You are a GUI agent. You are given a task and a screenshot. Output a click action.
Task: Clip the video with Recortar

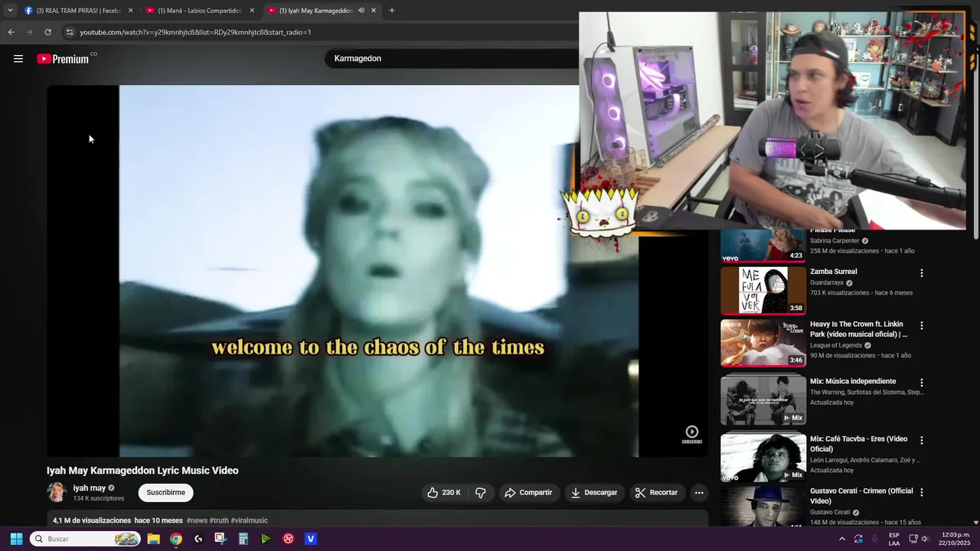coord(657,493)
